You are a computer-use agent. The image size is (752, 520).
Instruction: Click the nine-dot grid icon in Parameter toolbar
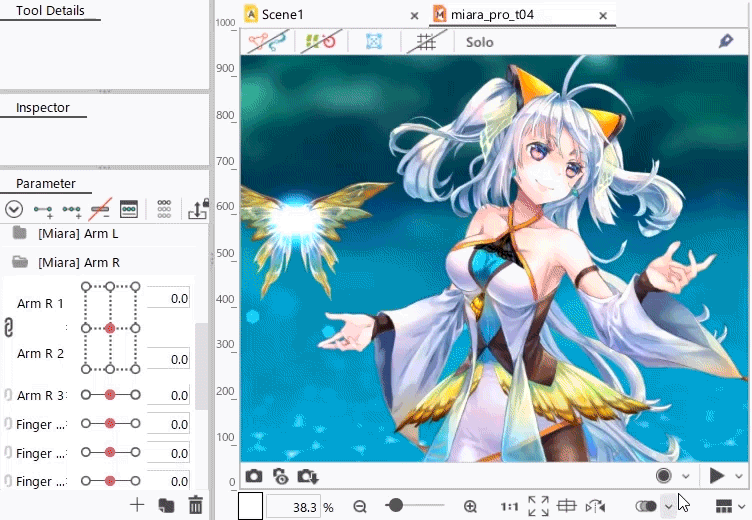tap(164, 209)
